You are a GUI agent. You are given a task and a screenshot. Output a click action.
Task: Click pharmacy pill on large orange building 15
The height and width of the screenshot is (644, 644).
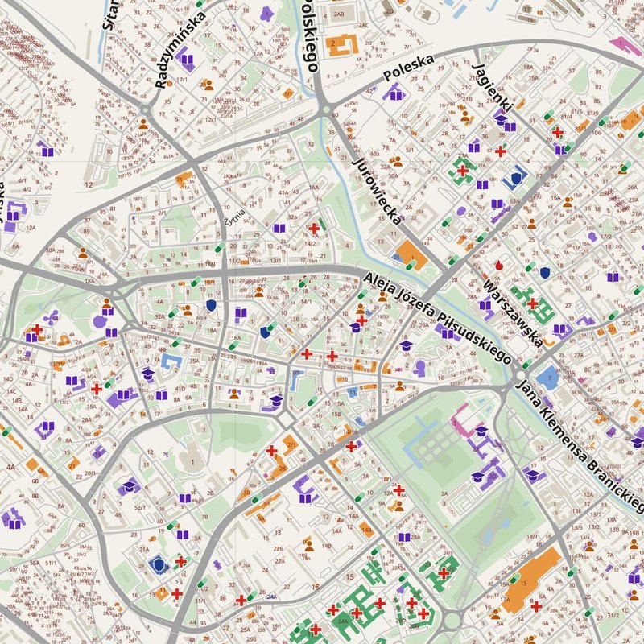[x=515, y=578]
